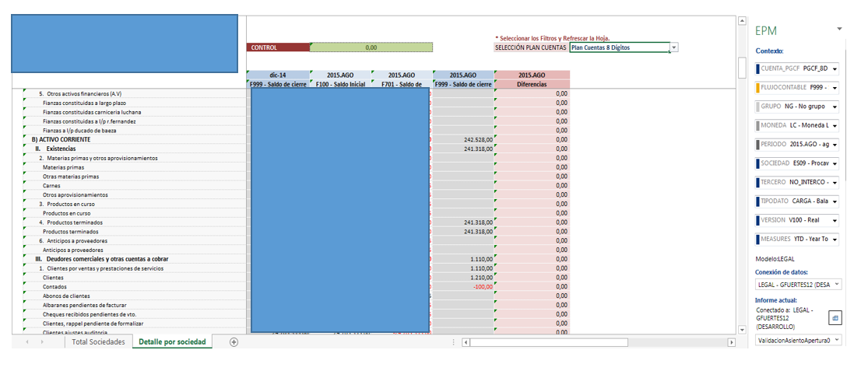Open the ValidacionAsientoApertura report dropdown
868x385 pixels.
point(836,340)
